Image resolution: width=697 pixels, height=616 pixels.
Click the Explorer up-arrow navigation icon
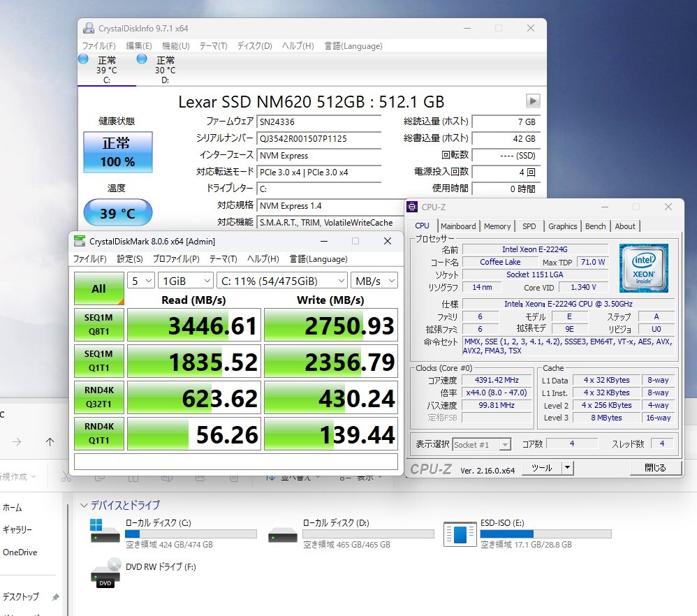pos(50,441)
